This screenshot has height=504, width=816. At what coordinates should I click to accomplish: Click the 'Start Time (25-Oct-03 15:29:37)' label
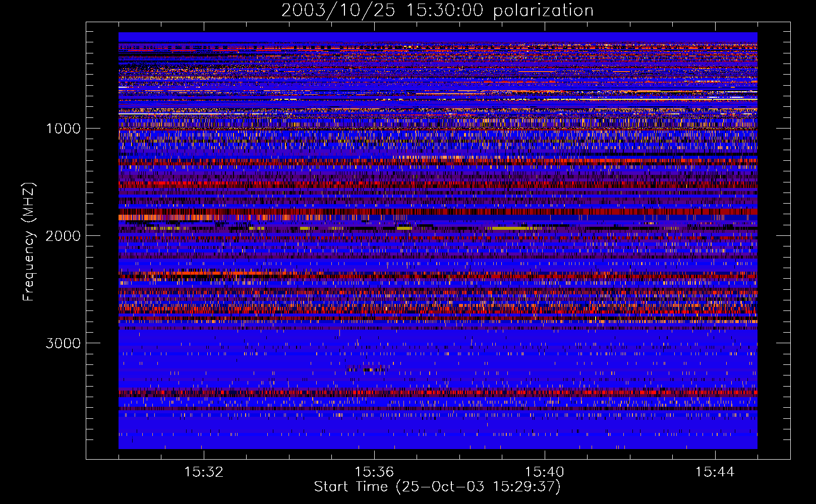tap(437, 487)
